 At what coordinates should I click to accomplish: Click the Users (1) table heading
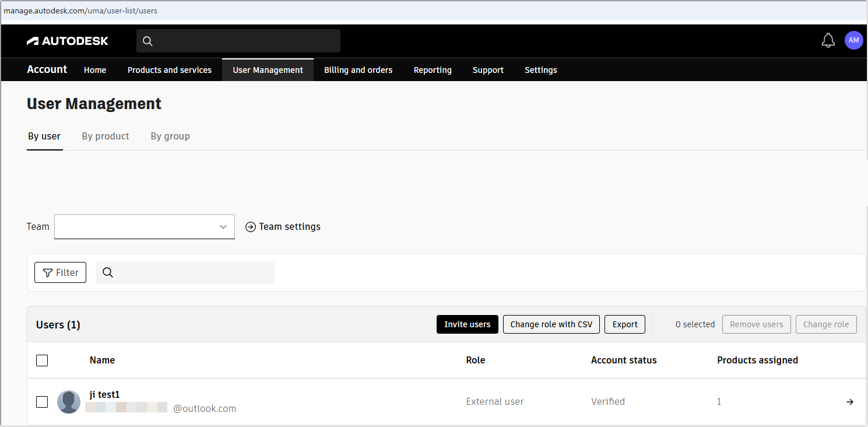(x=58, y=325)
